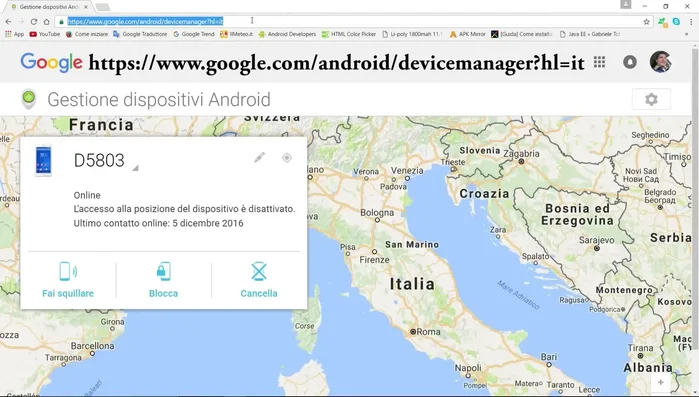Rename device with the pencil icon

(x=259, y=157)
